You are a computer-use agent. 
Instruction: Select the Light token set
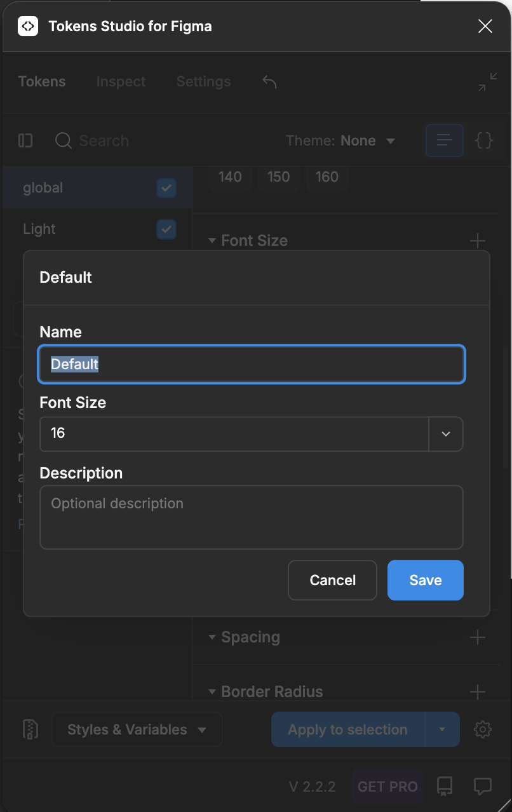tap(39, 229)
